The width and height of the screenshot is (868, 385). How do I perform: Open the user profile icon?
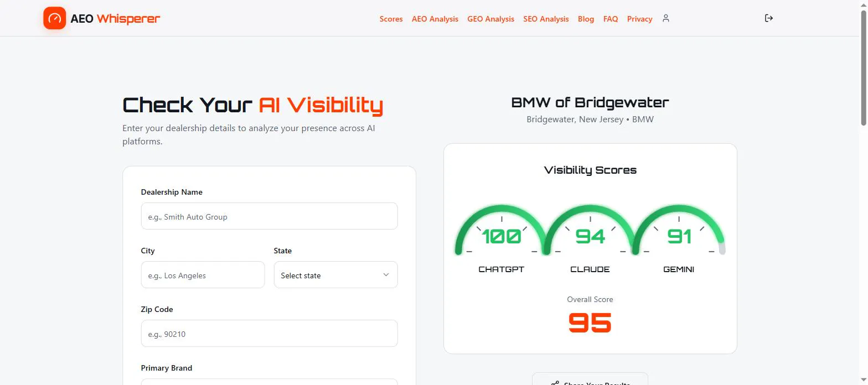[666, 18]
